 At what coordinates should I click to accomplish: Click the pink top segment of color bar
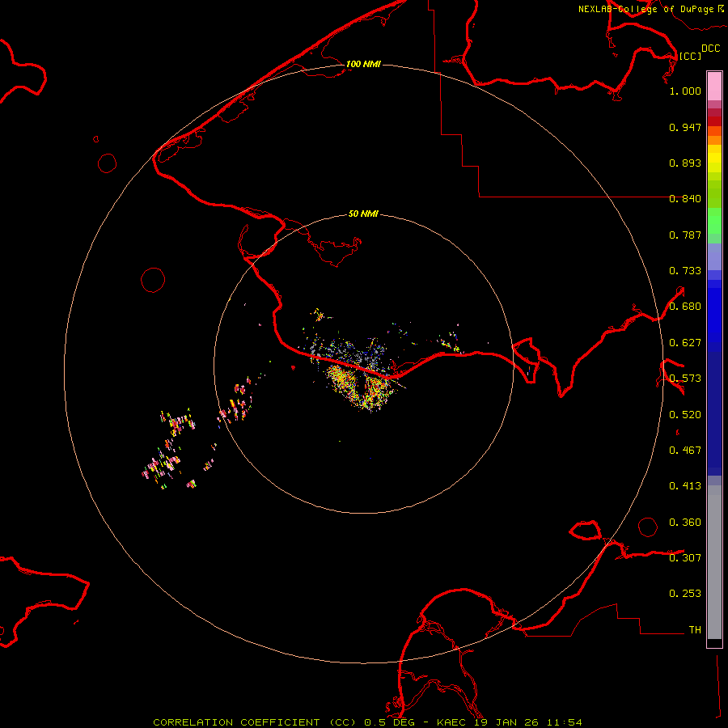[714, 86]
